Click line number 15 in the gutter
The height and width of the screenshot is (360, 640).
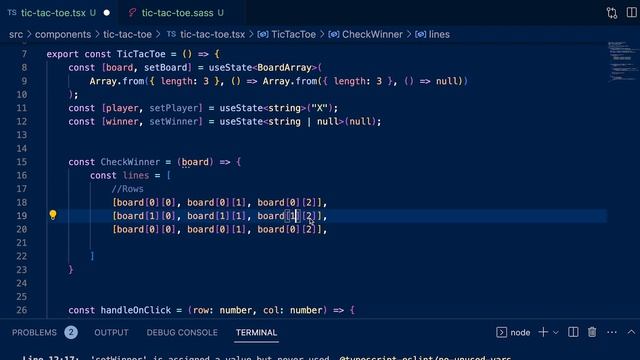click(22, 162)
